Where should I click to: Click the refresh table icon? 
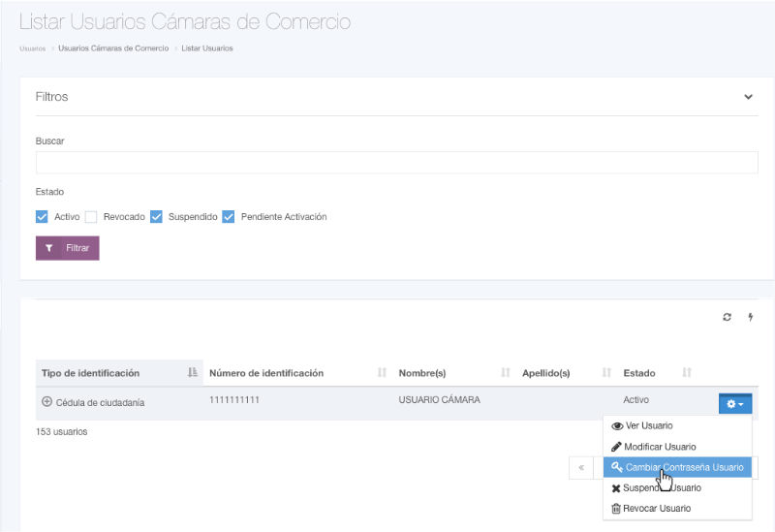click(x=728, y=318)
